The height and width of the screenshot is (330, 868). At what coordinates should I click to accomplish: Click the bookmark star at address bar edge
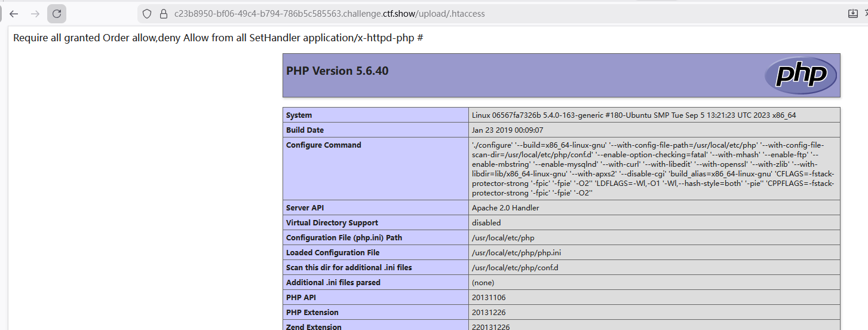865,14
